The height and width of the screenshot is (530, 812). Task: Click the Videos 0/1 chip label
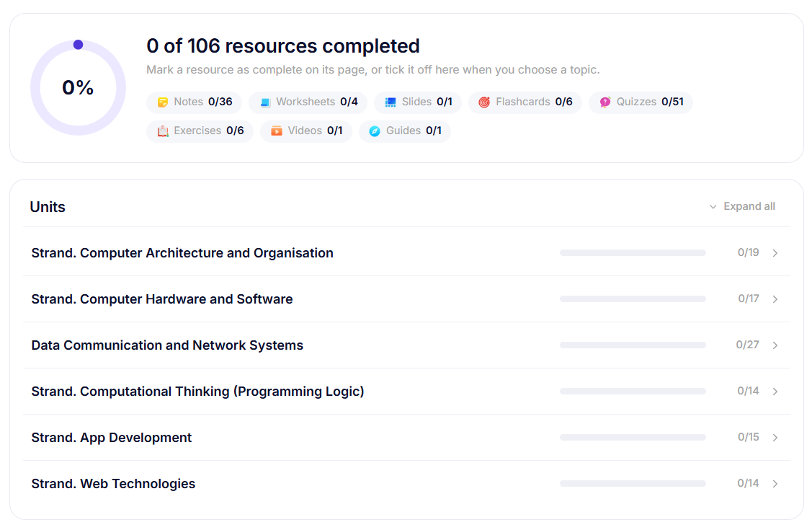[306, 131]
